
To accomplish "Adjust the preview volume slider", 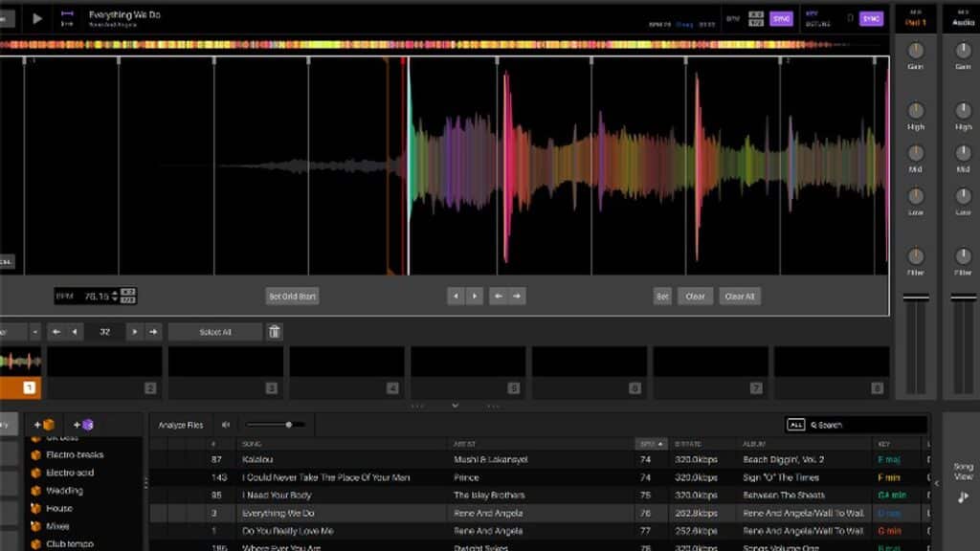I will point(276,425).
